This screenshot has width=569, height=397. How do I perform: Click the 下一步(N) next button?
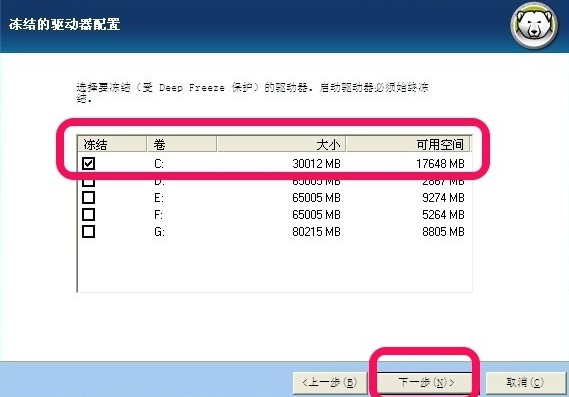pos(426,382)
